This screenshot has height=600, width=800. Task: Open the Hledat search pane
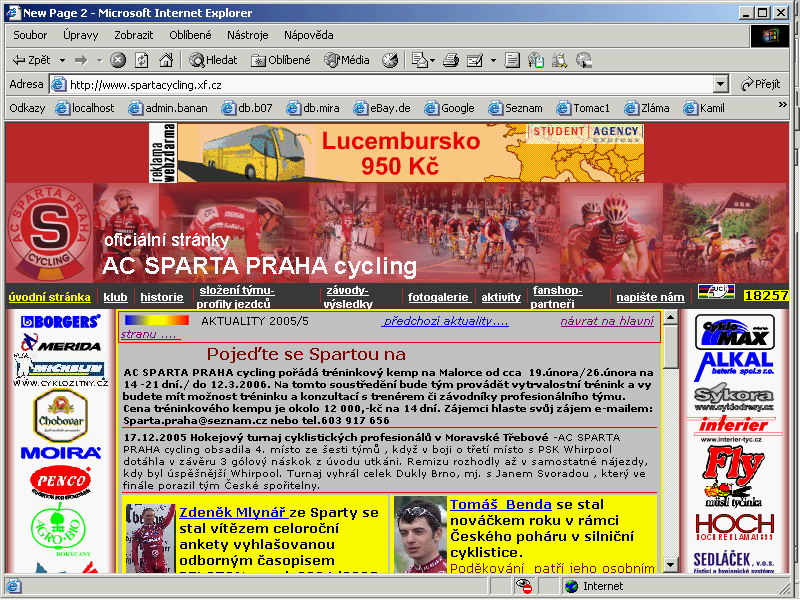click(213, 60)
